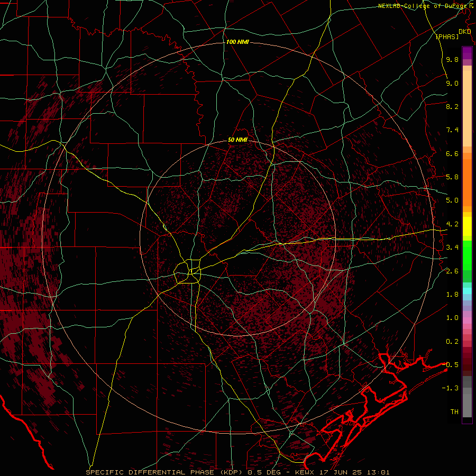This screenshot has width=476, height=476.
Task: Click the "SPECIFIC DIFFERENTIAL PHASE (KDP)" caption
Action: click(x=166, y=472)
